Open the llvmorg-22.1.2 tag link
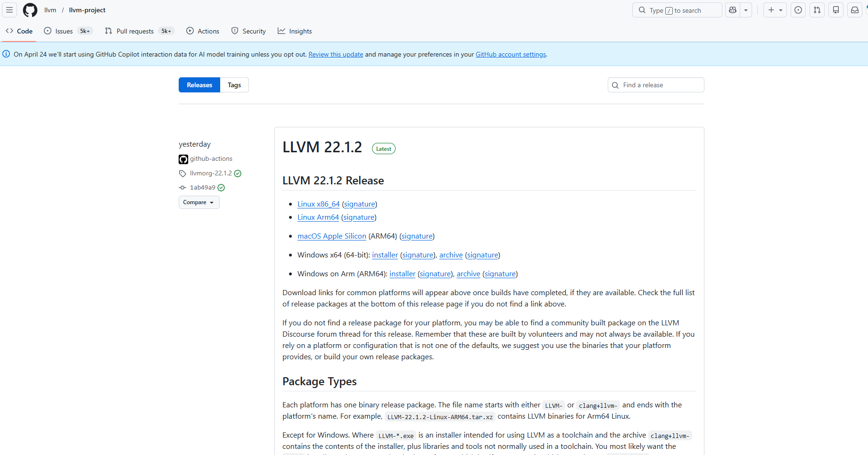868x455 pixels. [211, 173]
